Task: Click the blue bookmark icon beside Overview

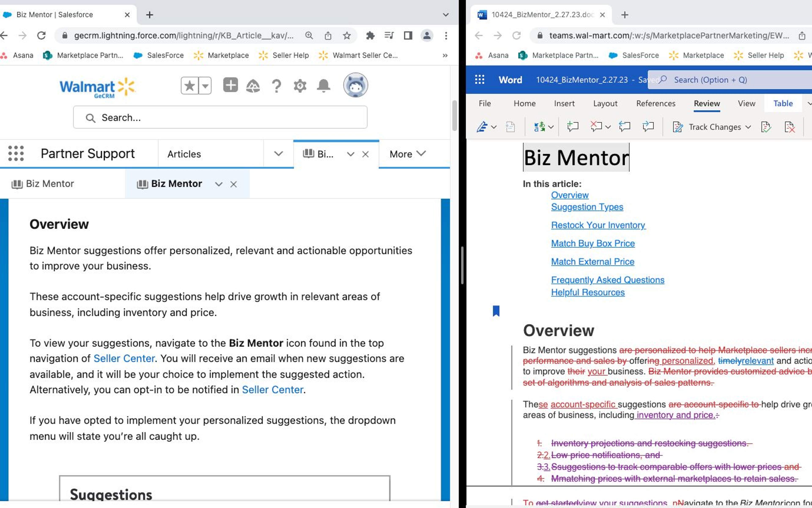Action: coord(496,311)
